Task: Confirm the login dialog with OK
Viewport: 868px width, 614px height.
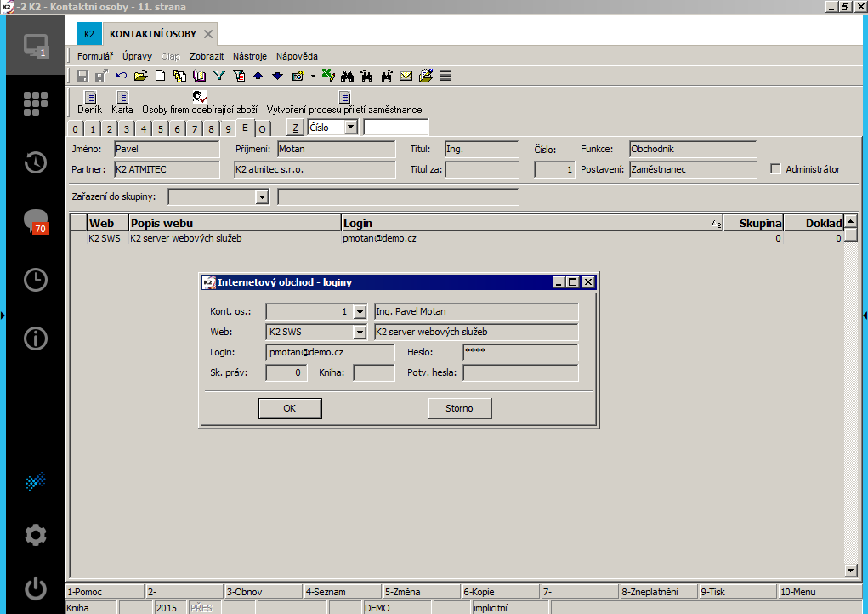Action: click(290, 408)
